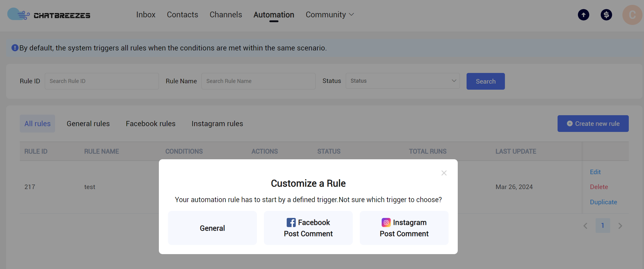Close the Customize a Rule dialog
Viewport: 644px width, 269px height.
click(444, 173)
